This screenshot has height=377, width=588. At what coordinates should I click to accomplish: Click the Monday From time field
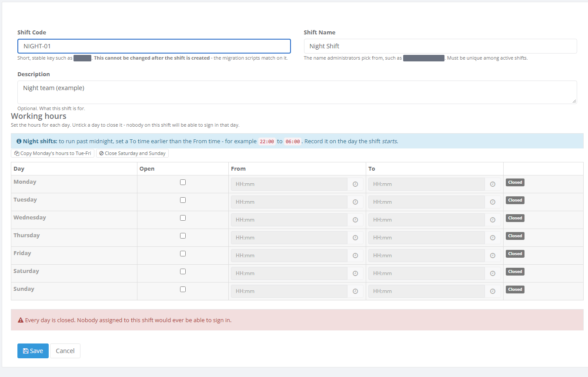tap(289, 184)
